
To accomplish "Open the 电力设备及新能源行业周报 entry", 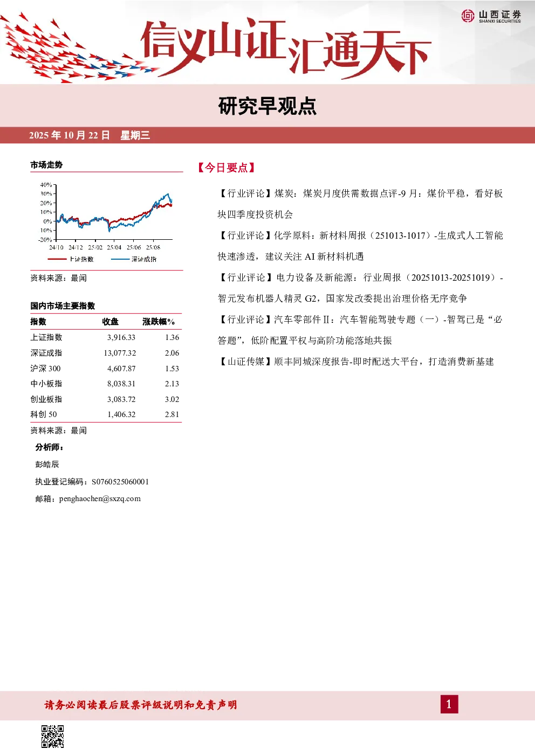I will [x=360, y=288].
